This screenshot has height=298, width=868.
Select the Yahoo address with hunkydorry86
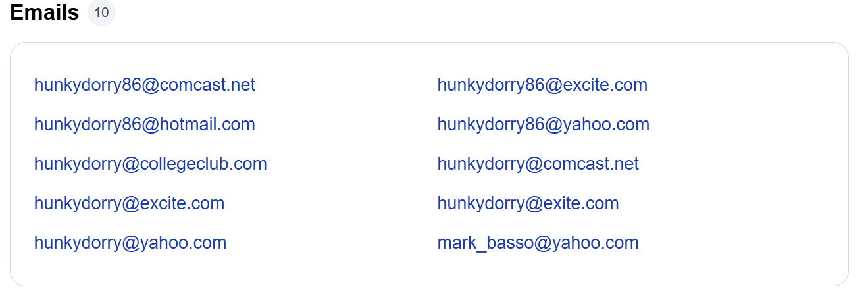point(544,124)
